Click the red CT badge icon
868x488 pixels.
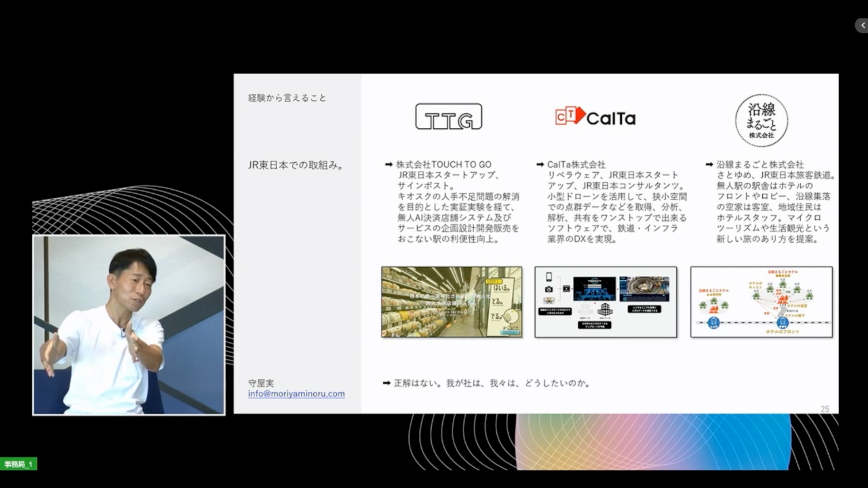point(570,116)
